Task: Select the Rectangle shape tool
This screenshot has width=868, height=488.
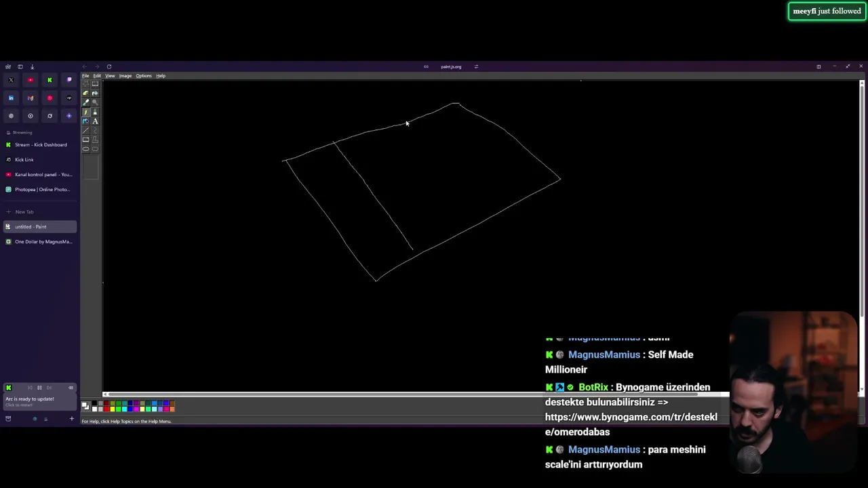Action: (x=85, y=140)
